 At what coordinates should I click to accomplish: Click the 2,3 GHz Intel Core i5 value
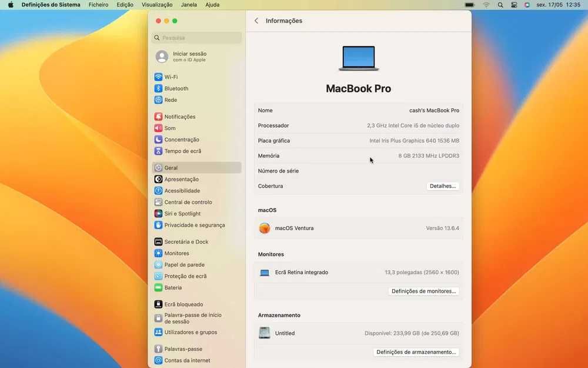(413, 125)
